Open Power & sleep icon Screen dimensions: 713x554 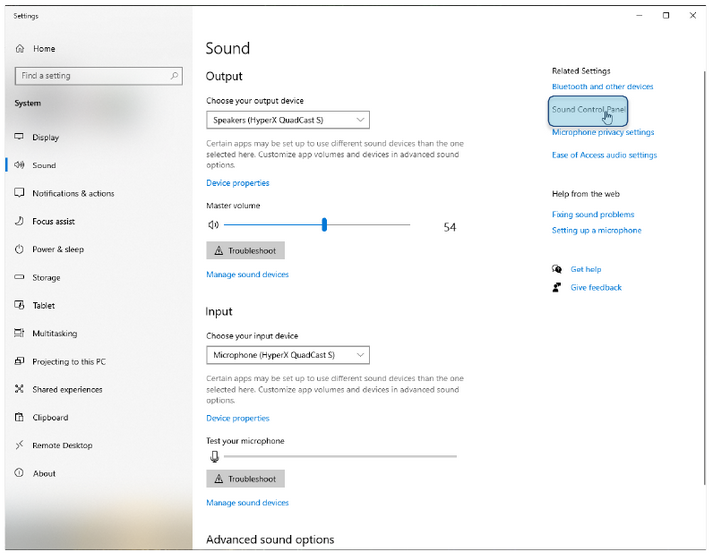coord(20,249)
